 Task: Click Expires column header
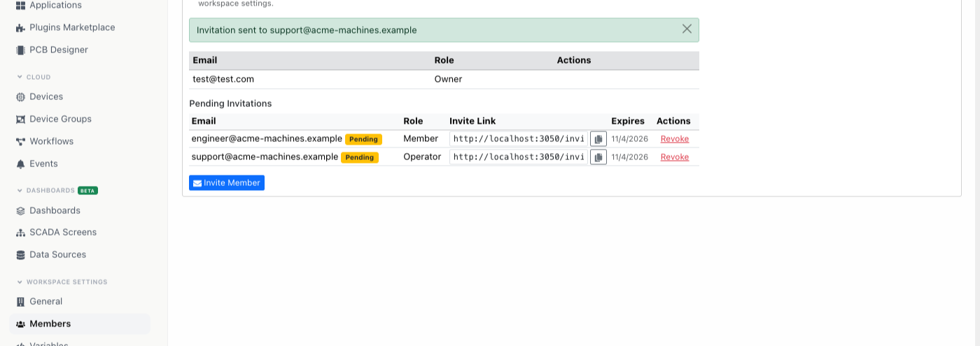pos(628,121)
